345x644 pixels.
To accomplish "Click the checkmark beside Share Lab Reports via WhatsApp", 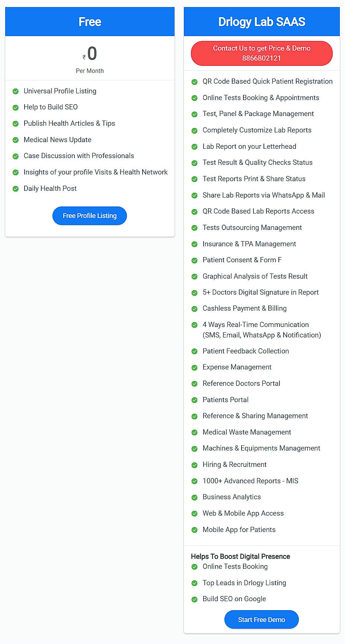I will coord(195,195).
